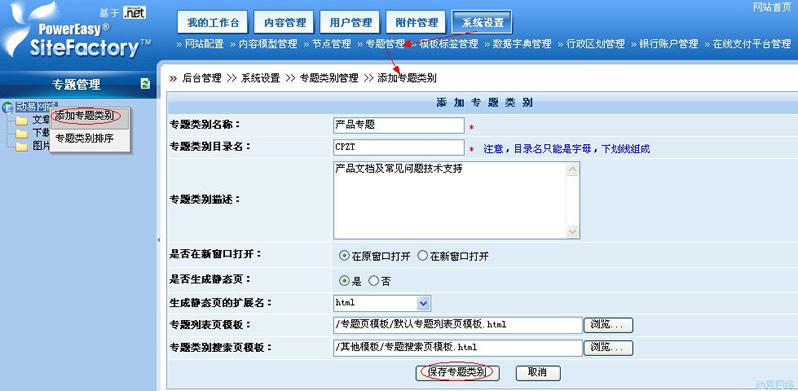The image size is (798, 391).
Task: Open 网站配置 submenu link
Action: pos(204,44)
